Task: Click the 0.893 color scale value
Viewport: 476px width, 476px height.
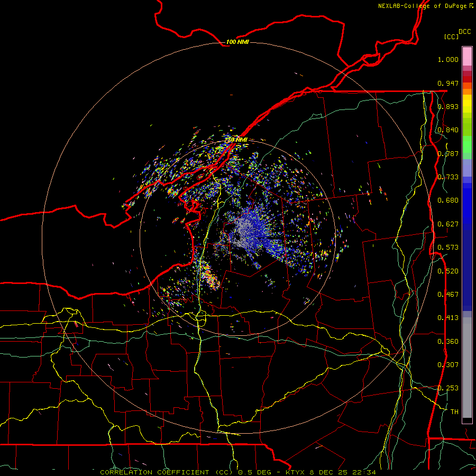Action: click(448, 106)
